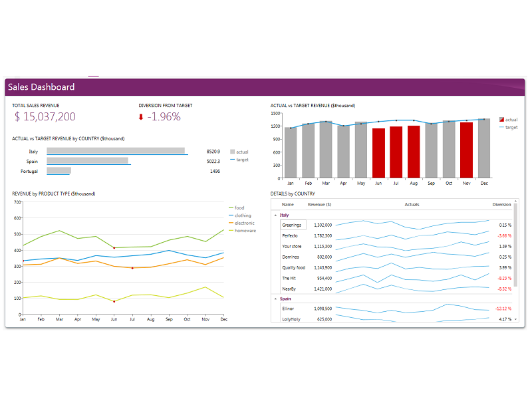Screen dimensions: 532x399
Task: Click the target legend marker in monthly chart
Action: point(501,127)
